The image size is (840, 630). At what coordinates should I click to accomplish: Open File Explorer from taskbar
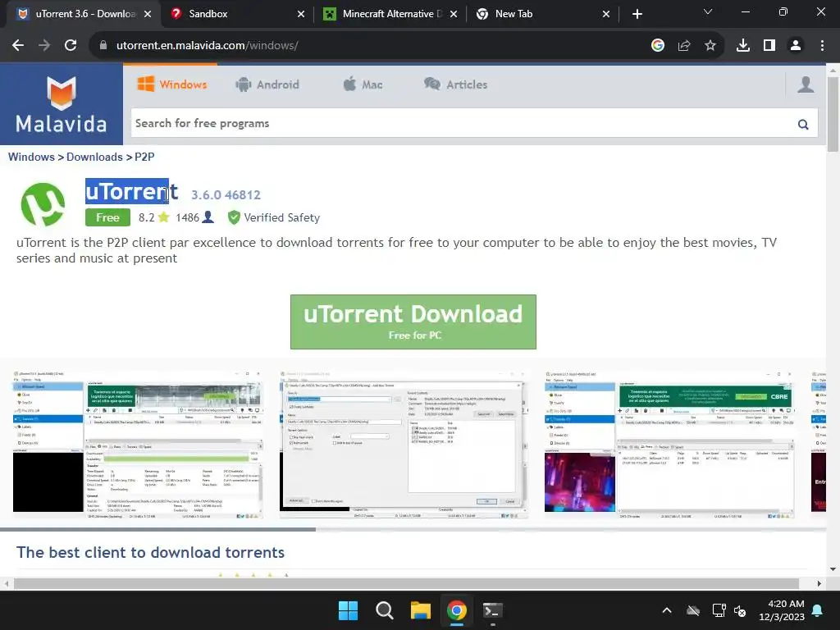click(421, 610)
